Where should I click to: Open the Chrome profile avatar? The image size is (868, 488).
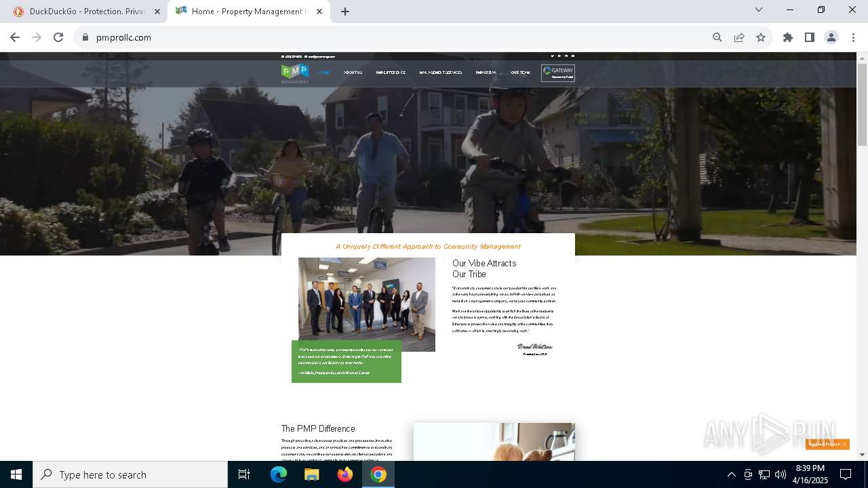click(x=831, y=37)
